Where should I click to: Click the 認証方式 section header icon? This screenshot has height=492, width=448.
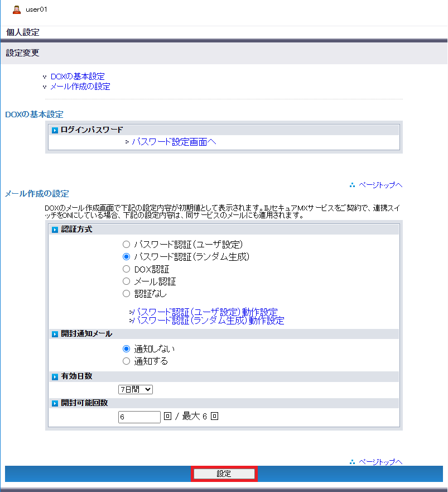[x=55, y=230]
